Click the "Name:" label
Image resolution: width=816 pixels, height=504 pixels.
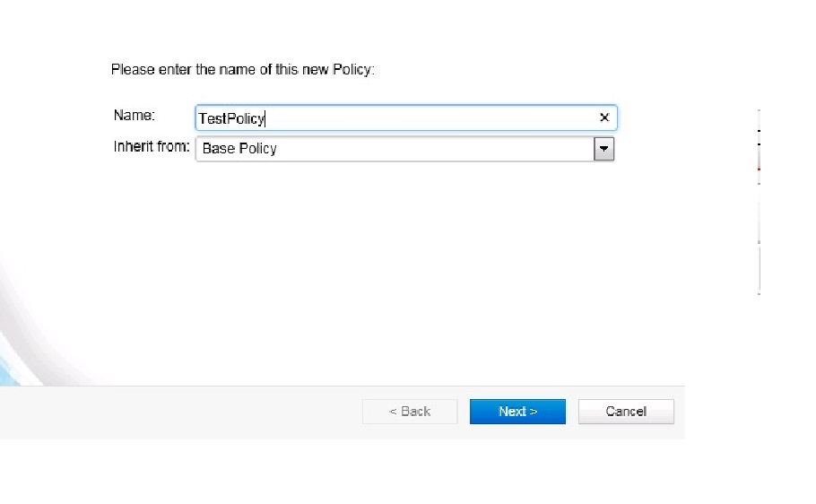point(135,116)
